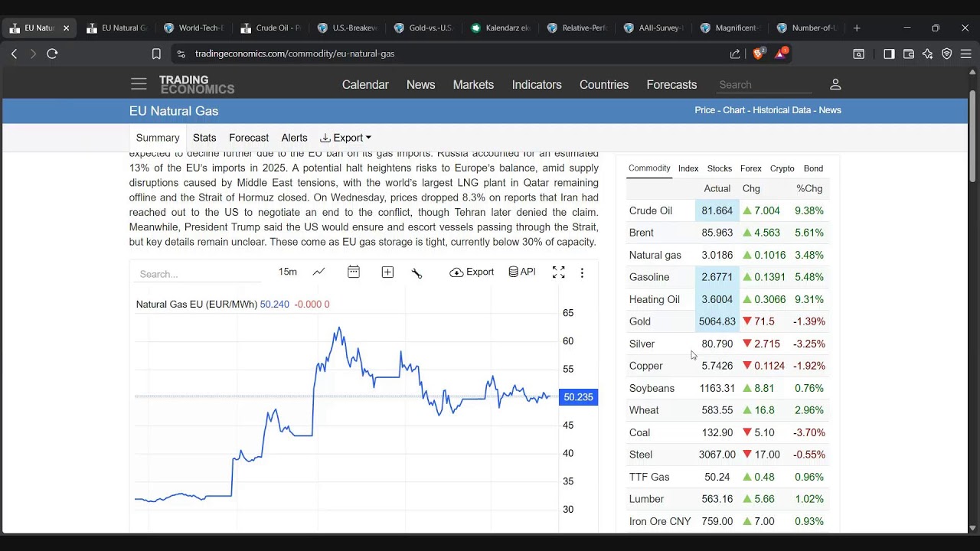The height and width of the screenshot is (551, 980).
Task: Select chart type line icon
Action: (318, 272)
